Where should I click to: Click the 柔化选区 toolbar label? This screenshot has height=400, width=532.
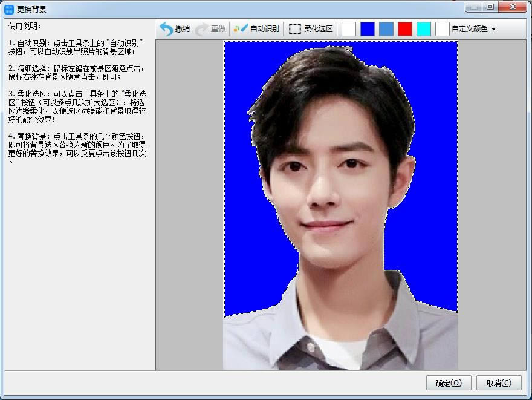click(x=318, y=29)
